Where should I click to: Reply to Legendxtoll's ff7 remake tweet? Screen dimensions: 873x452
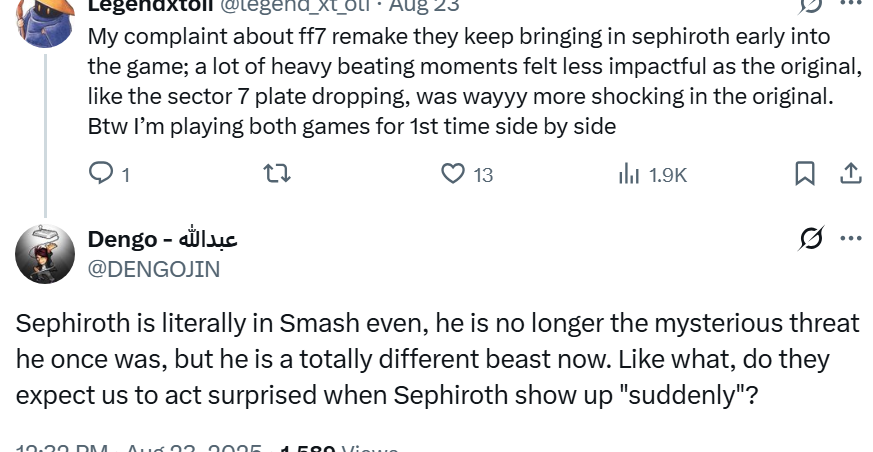click(102, 174)
